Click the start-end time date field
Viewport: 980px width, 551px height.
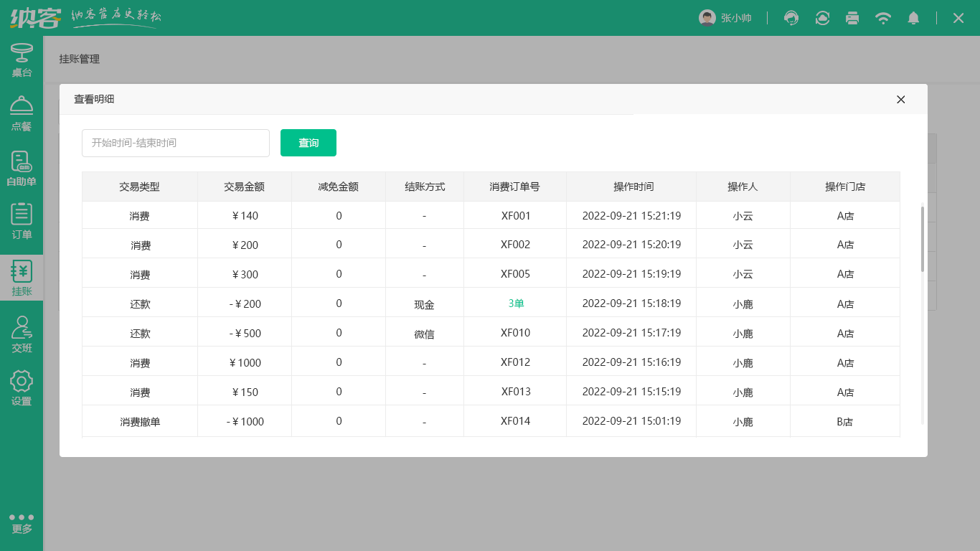click(x=175, y=143)
